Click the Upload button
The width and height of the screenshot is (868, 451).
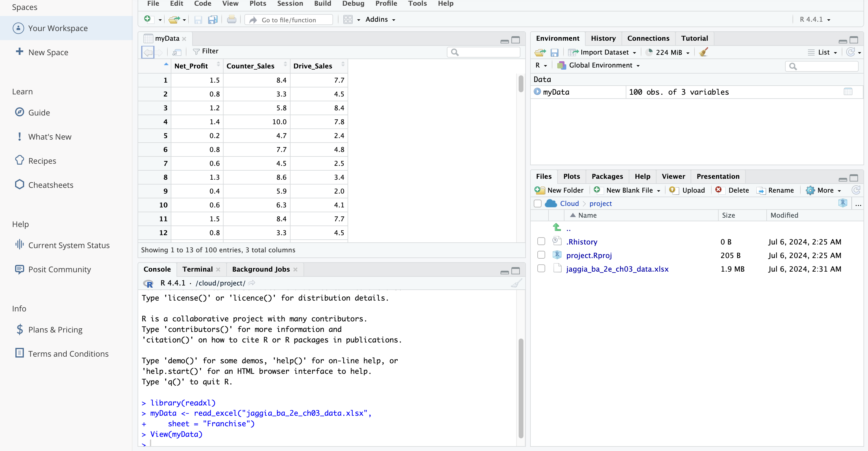[687, 190]
